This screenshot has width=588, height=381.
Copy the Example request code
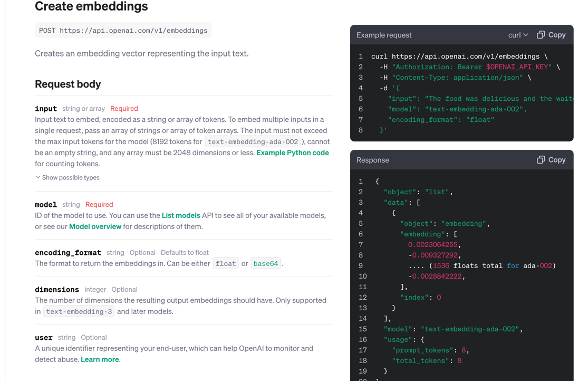pos(551,35)
